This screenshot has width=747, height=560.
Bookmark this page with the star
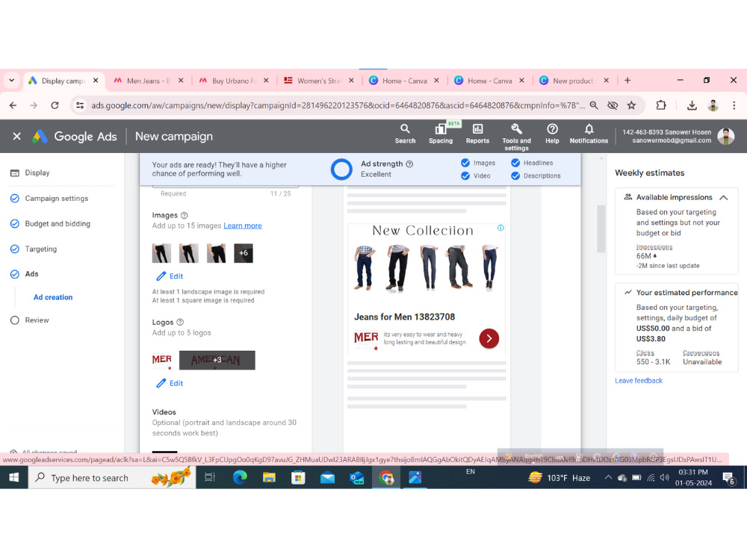coord(631,105)
